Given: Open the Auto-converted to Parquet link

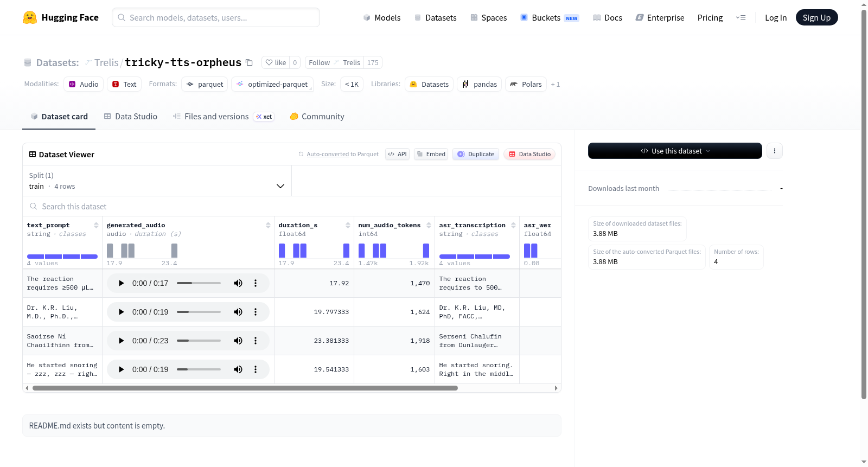Looking at the screenshot, I should pyautogui.click(x=328, y=154).
